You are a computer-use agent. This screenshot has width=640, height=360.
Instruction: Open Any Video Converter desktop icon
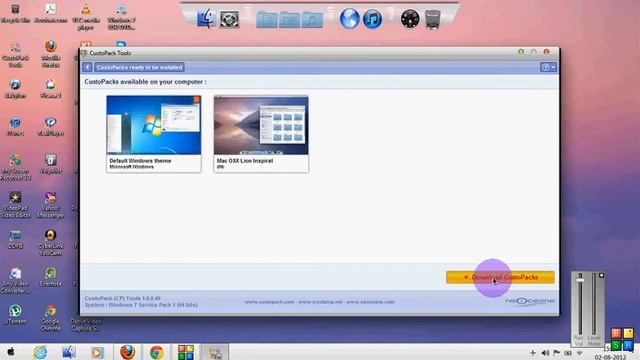coord(15,280)
